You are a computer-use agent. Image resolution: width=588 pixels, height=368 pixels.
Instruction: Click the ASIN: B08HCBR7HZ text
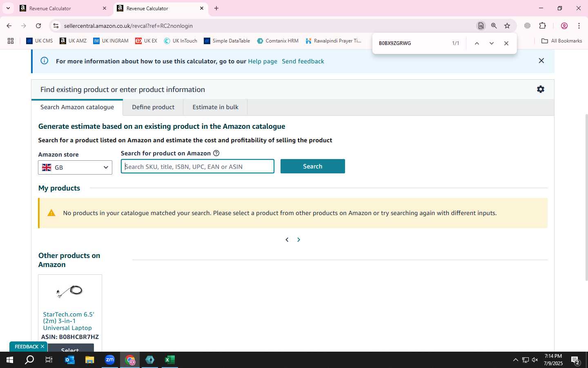[x=70, y=337]
